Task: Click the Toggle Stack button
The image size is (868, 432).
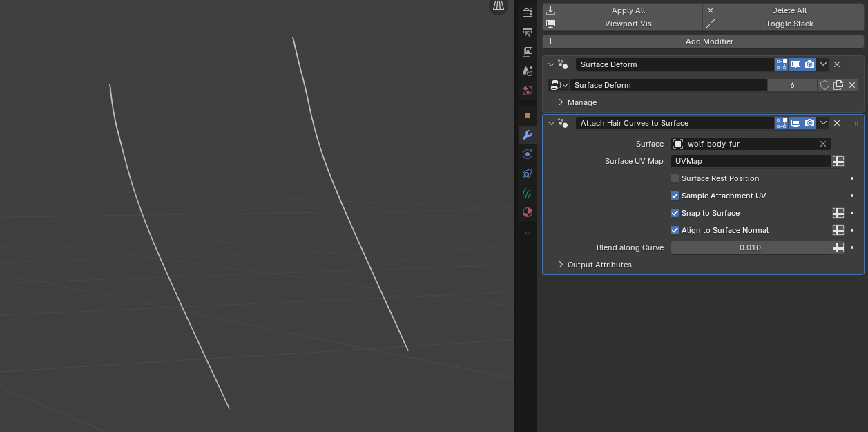Action: (783, 24)
